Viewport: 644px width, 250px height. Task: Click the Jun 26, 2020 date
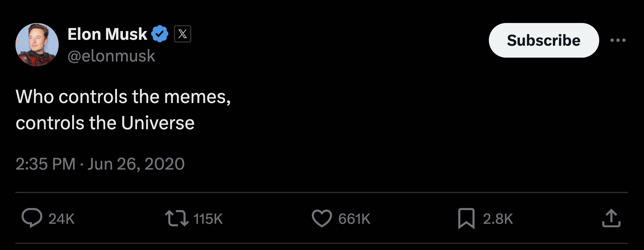tap(136, 164)
